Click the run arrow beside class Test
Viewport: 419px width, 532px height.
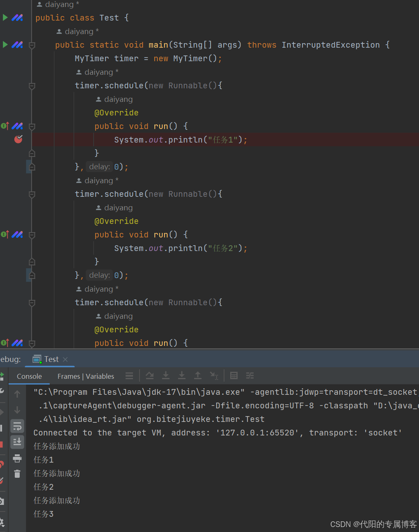tap(5, 18)
